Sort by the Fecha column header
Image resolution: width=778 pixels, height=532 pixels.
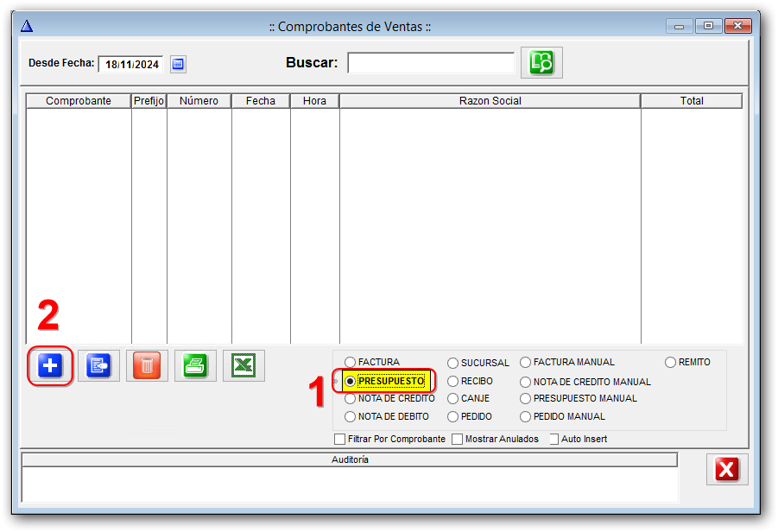coord(261,101)
